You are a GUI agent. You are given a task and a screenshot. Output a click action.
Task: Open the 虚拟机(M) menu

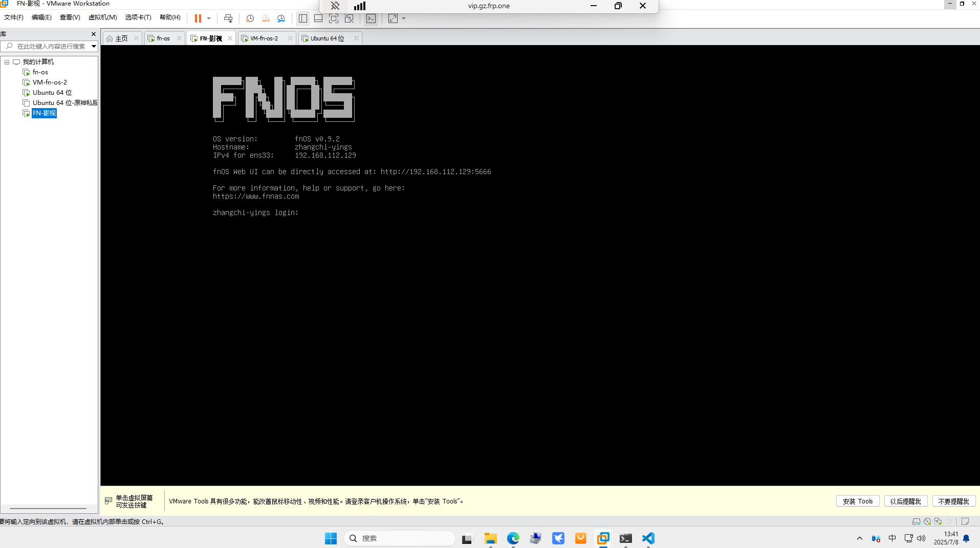tap(102, 17)
